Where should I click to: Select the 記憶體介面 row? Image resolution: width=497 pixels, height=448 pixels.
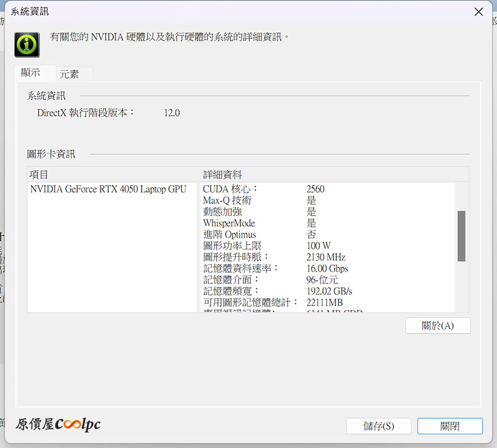pos(328,280)
